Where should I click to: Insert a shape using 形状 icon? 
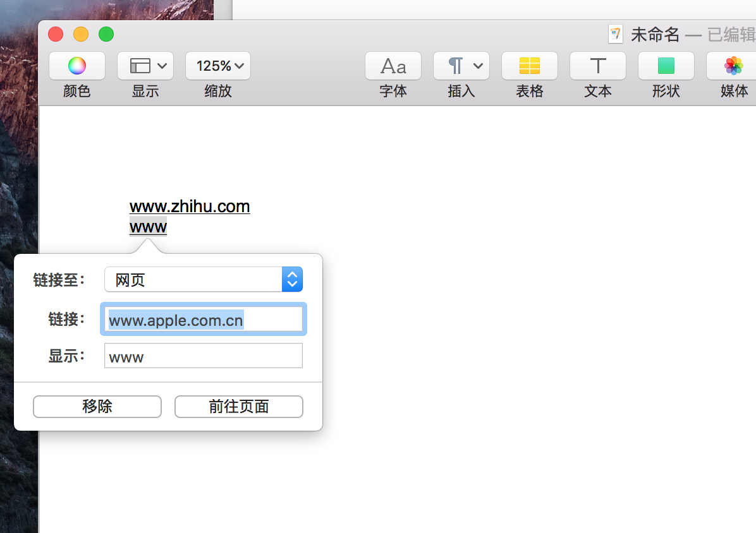pos(666,66)
